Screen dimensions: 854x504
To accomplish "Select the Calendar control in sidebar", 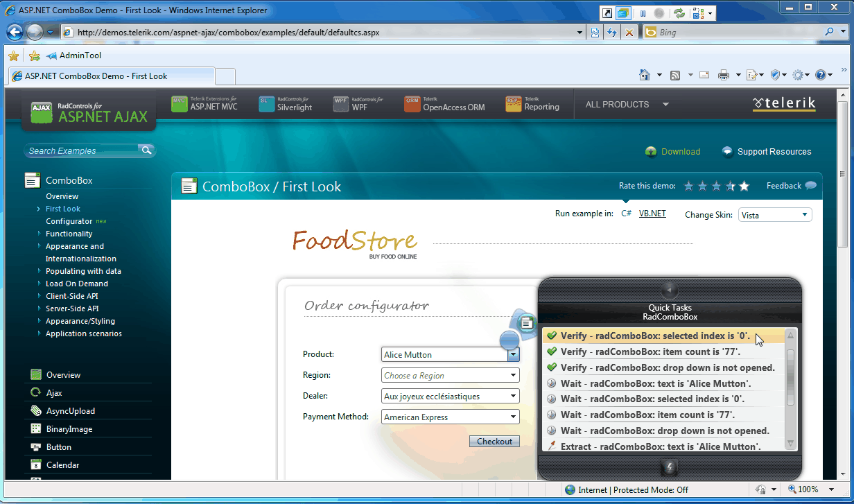I will (62, 465).
